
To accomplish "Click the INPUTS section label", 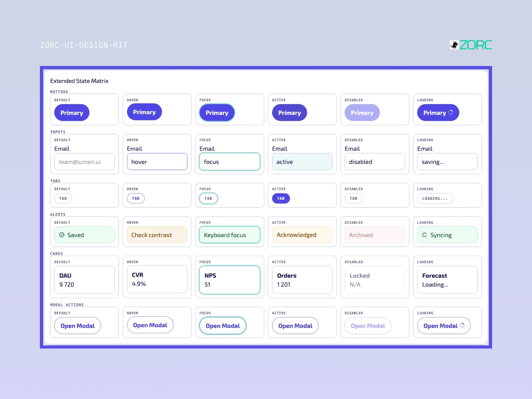I will point(58,132).
